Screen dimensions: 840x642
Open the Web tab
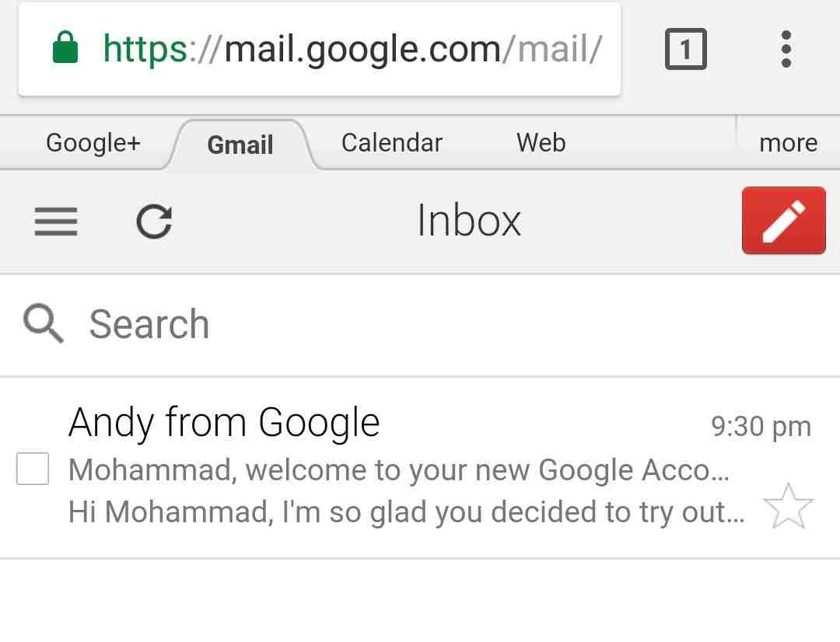click(x=541, y=143)
